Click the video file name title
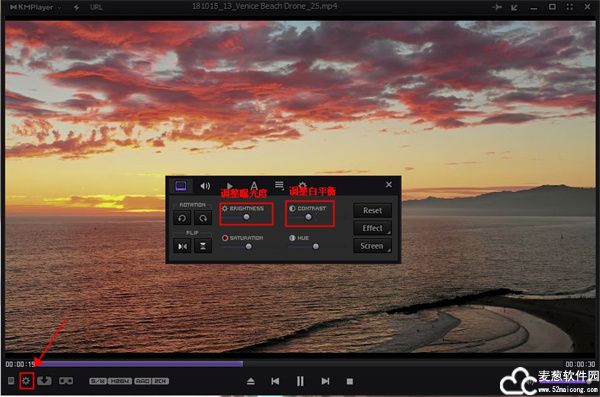 (x=264, y=6)
